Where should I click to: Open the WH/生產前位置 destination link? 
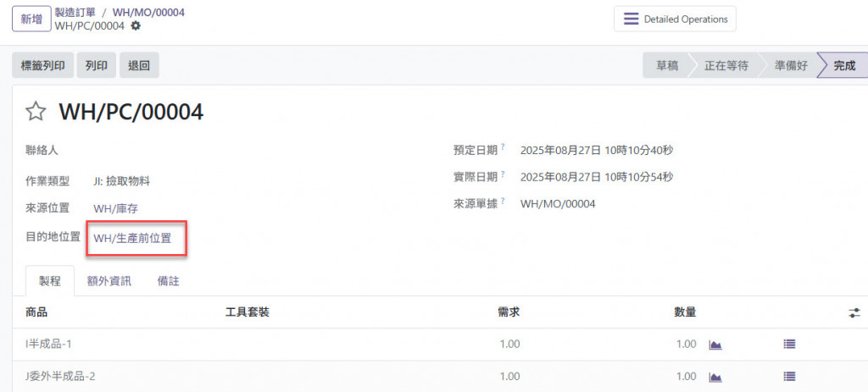(132, 238)
